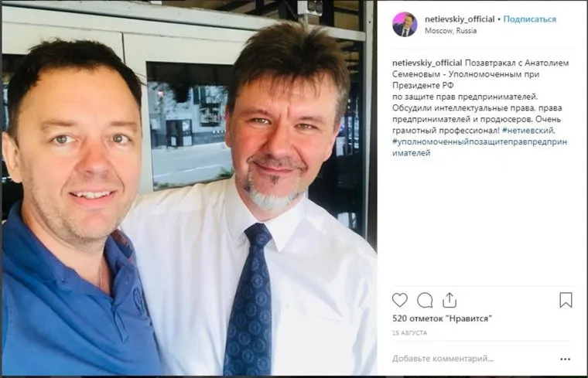
Task: Open netievskiy_official username in the post header
Action: [460, 19]
